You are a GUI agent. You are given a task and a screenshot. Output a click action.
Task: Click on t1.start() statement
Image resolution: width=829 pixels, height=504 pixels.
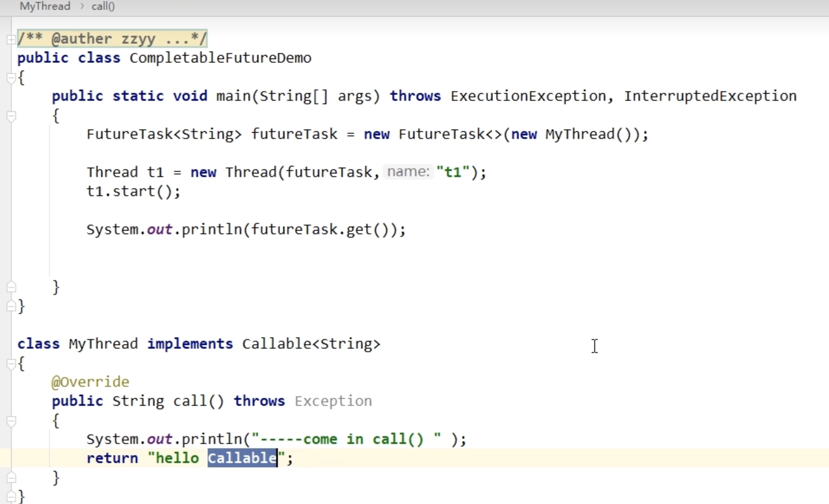coord(133,191)
